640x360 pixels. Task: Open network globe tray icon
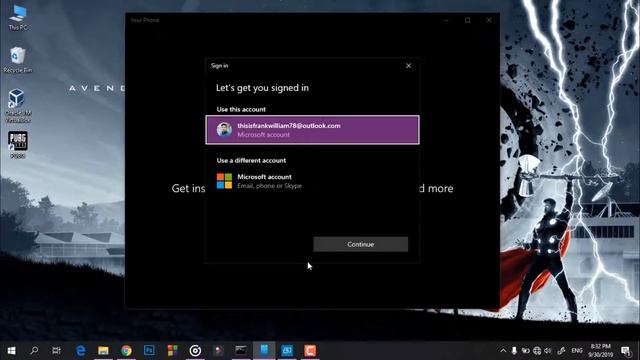coord(537,351)
